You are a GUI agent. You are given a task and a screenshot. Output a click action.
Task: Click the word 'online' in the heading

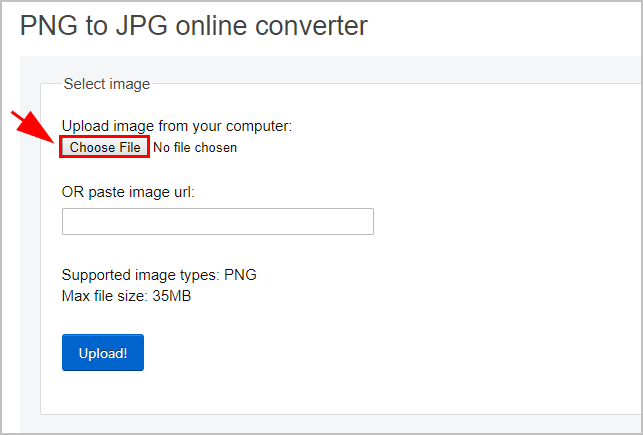click(211, 25)
